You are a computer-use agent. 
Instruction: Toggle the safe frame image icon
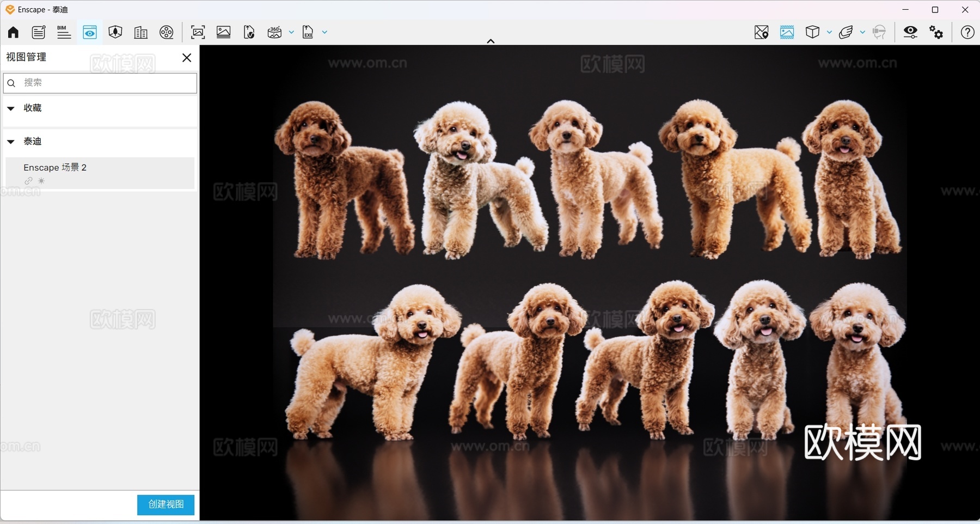pyautogui.click(x=787, y=32)
